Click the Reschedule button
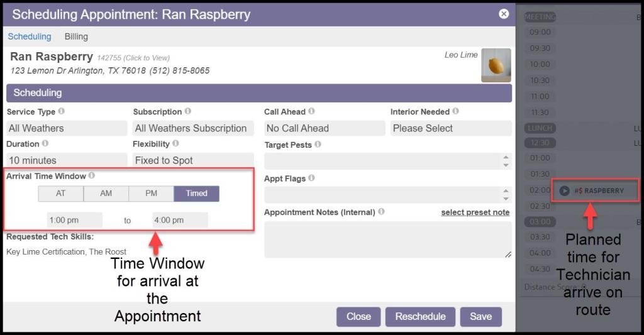The width and height of the screenshot is (644, 335). click(x=420, y=317)
